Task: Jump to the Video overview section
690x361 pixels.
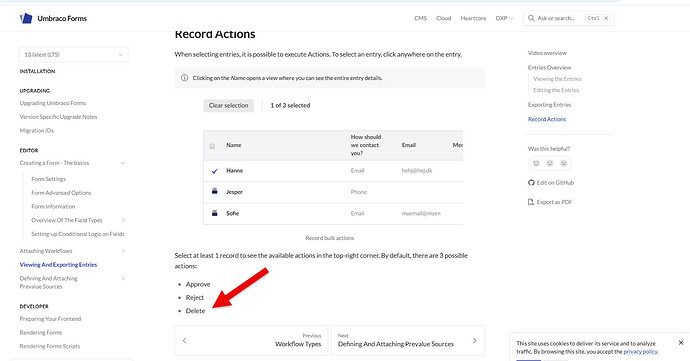Action: point(547,53)
